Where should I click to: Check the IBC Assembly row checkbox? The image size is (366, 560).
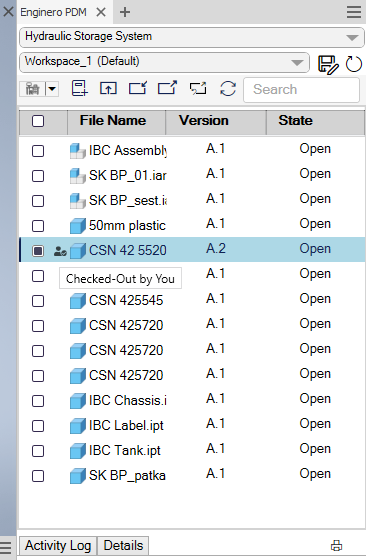[38, 151]
